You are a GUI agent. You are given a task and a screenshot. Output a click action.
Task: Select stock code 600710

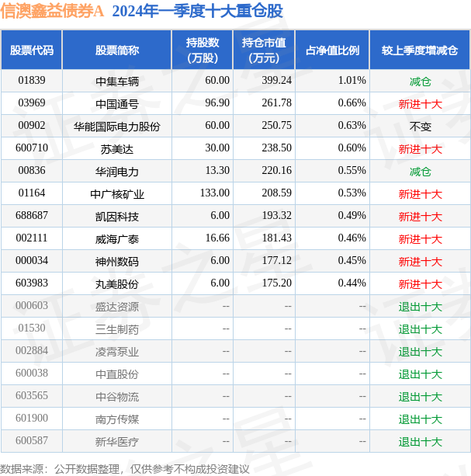tap(32, 148)
